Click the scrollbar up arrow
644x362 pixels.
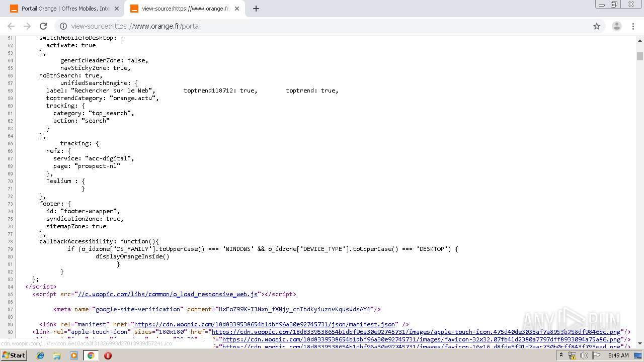coord(639,40)
